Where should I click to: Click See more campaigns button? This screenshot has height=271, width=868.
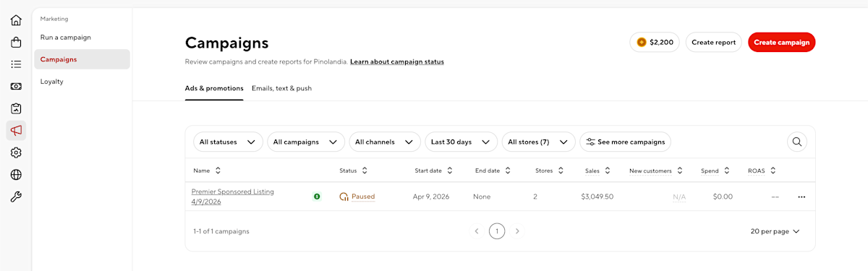(x=625, y=142)
